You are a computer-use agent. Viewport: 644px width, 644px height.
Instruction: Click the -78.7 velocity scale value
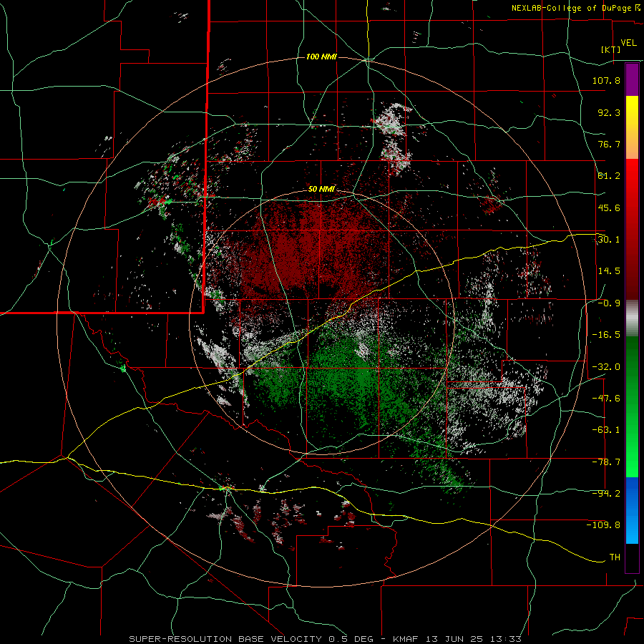click(x=606, y=462)
